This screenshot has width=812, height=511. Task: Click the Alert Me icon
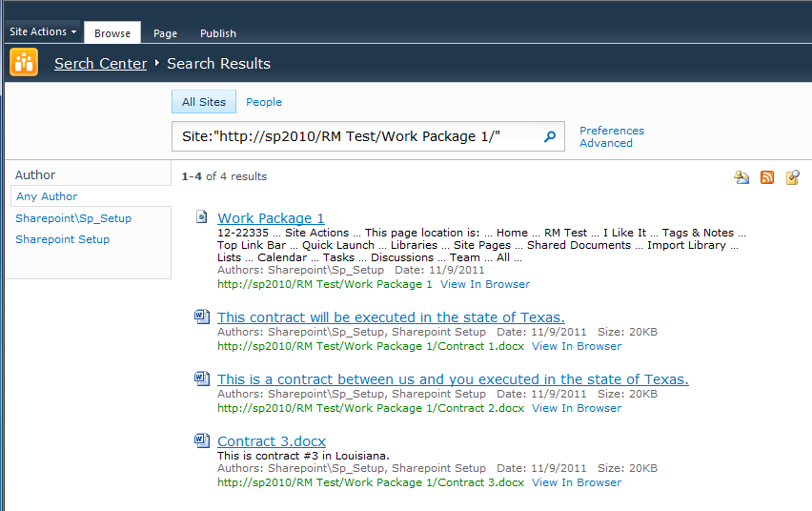tap(741, 177)
